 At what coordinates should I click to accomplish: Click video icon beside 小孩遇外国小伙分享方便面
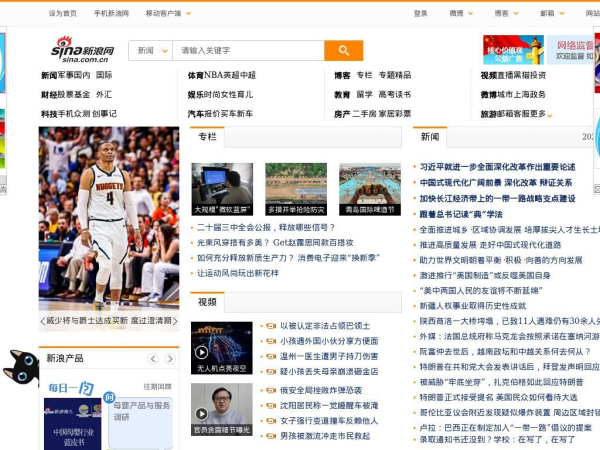point(271,341)
